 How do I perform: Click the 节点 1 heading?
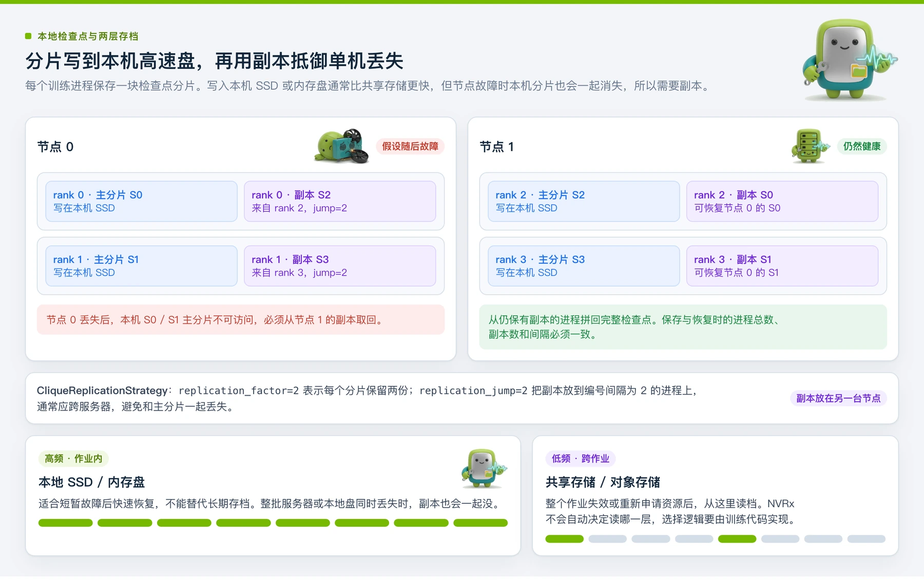(497, 147)
